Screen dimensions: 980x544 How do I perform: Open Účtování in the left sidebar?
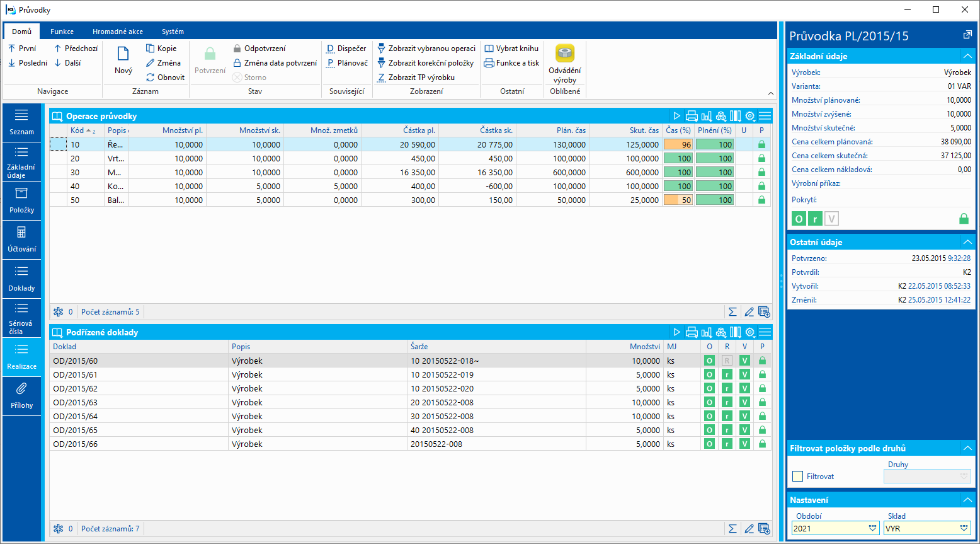(x=22, y=239)
